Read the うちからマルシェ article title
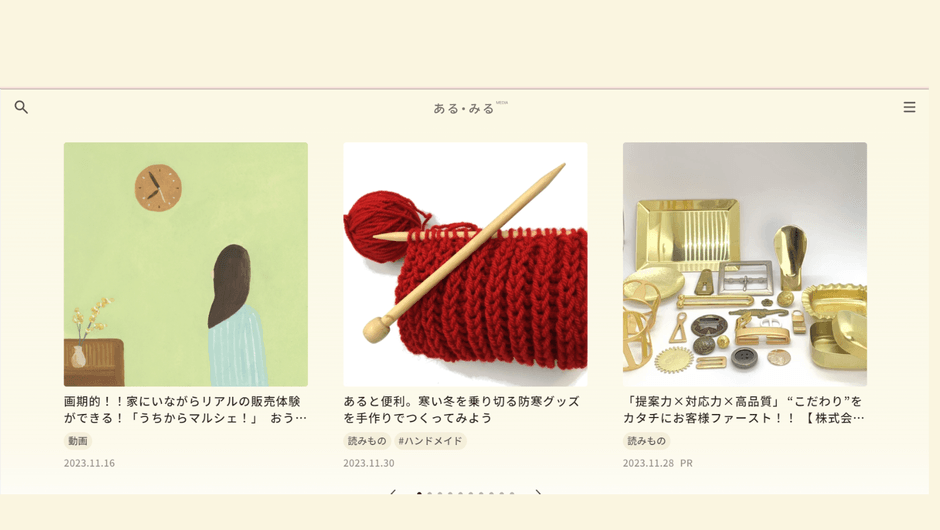 (185, 409)
